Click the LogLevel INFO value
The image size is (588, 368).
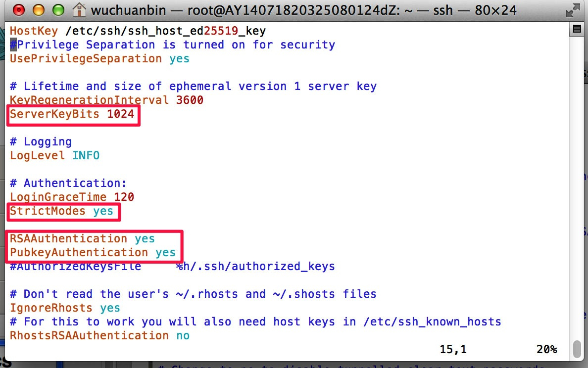coord(86,155)
